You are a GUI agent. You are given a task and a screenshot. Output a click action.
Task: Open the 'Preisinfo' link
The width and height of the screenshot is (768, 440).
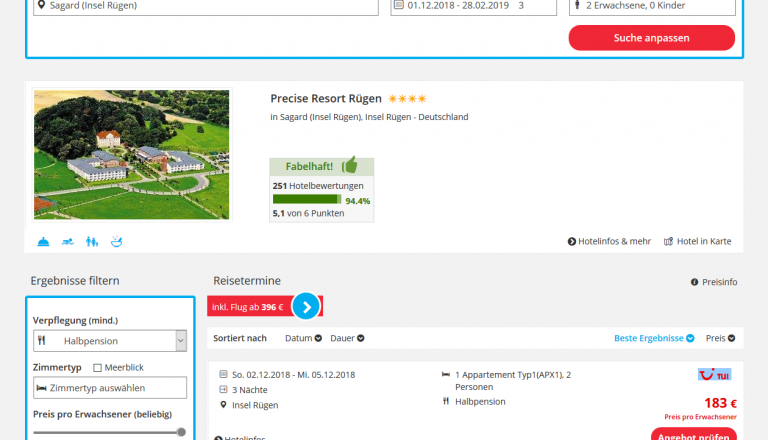tap(714, 282)
